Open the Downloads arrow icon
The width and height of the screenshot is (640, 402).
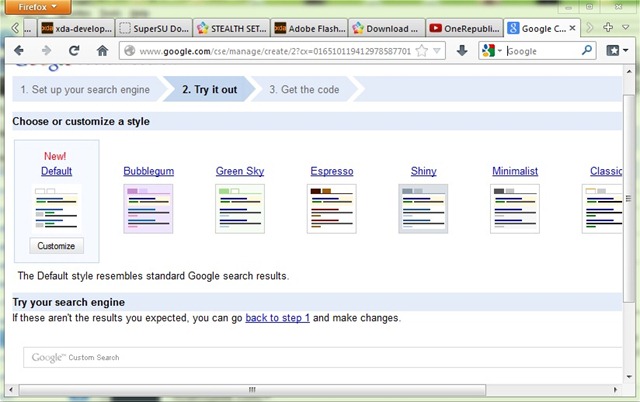tap(462, 51)
